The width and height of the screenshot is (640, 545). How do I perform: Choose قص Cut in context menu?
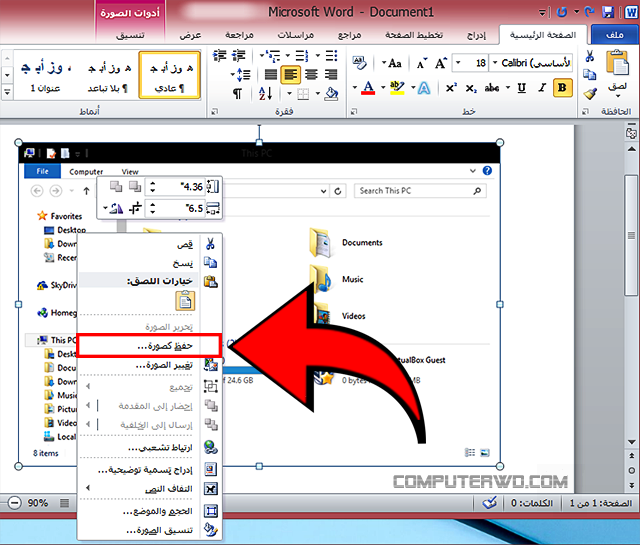149,244
